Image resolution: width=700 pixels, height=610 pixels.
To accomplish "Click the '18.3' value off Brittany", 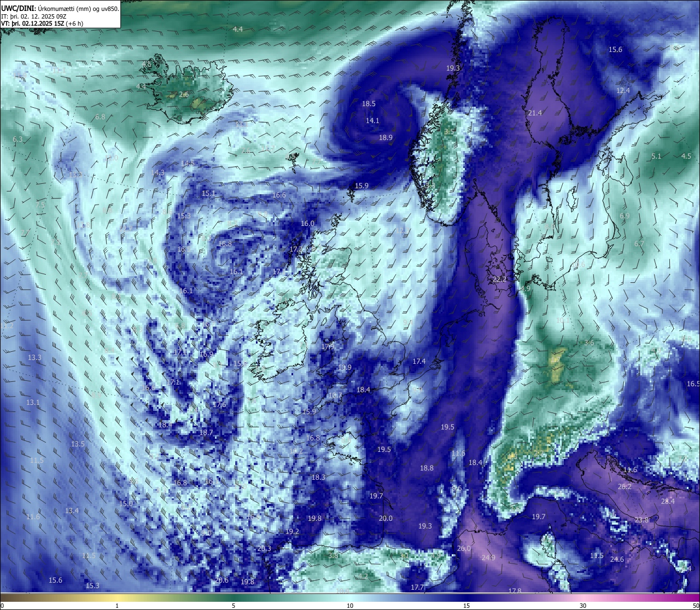I will pyautogui.click(x=318, y=477).
